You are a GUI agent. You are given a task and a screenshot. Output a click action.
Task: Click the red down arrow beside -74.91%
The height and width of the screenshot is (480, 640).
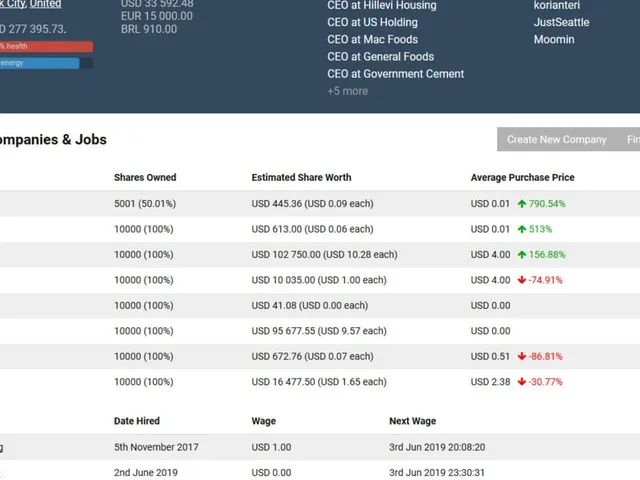tap(522, 280)
